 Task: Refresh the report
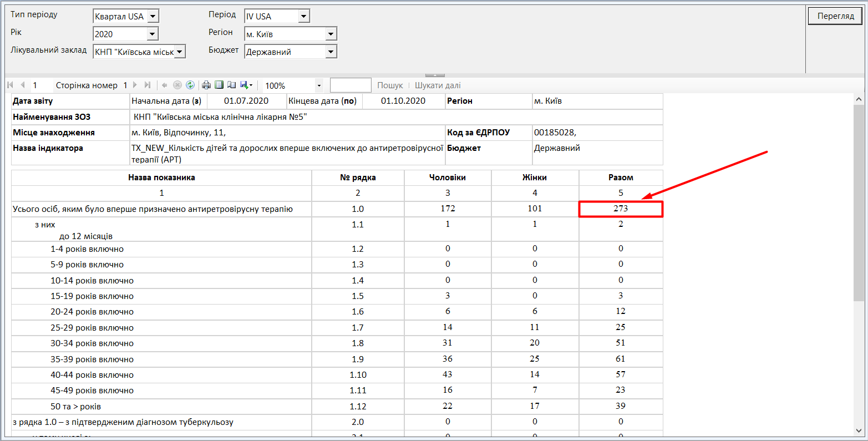(x=190, y=85)
